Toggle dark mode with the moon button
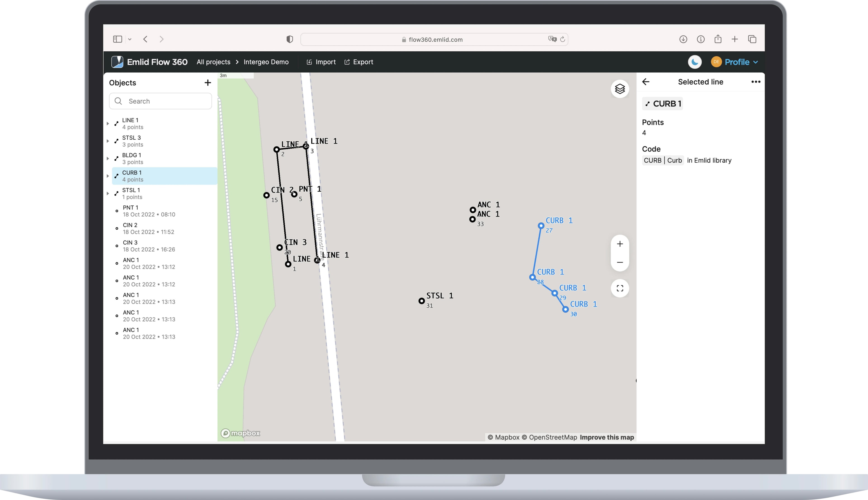The width and height of the screenshot is (868, 500). point(695,62)
